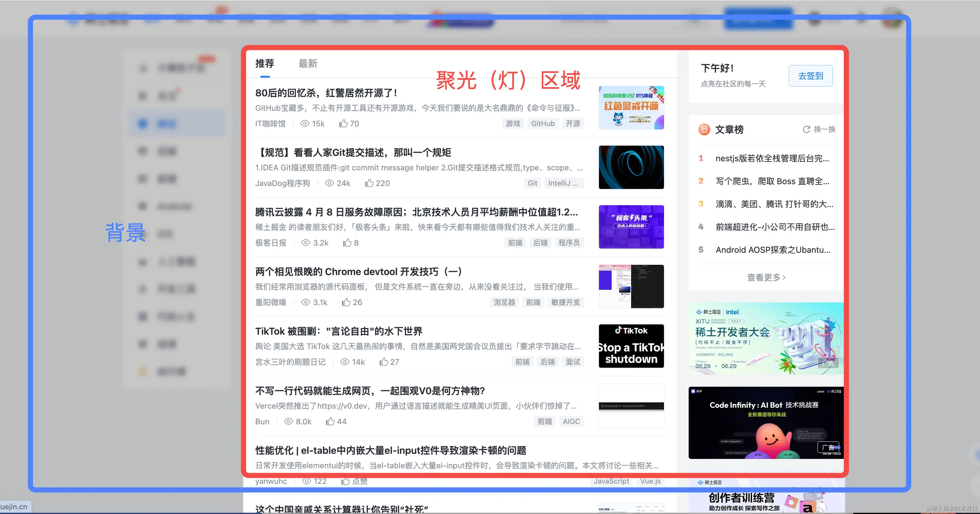This screenshot has width=980, height=514.
Task: Switch to the 最新 tab
Action: click(x=308, y=64)
